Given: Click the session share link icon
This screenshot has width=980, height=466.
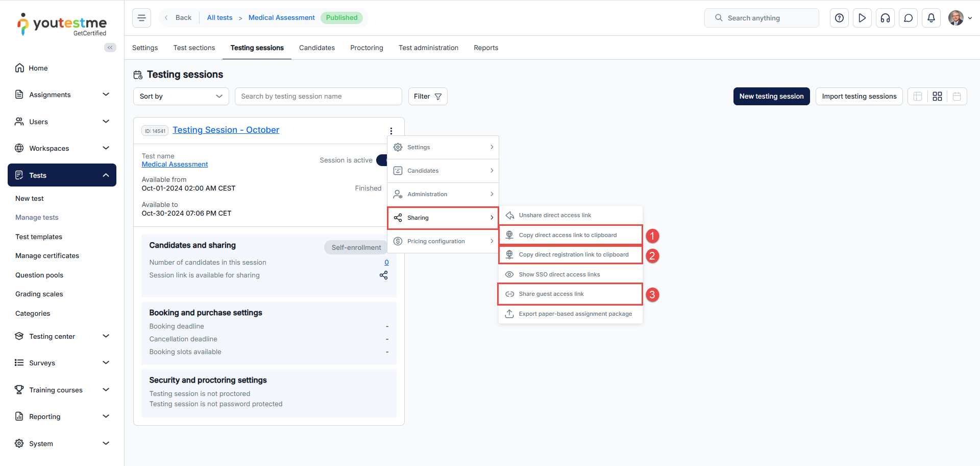Looking at the screenshot, I should click(383, 275).
